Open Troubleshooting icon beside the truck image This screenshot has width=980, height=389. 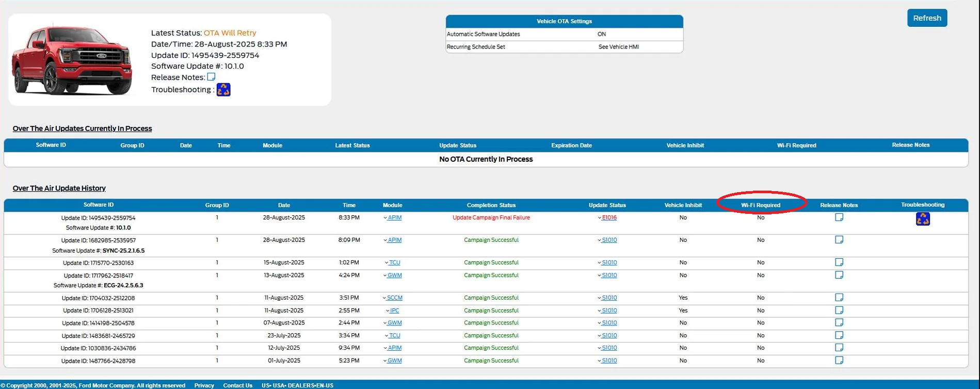coord(223,89)
